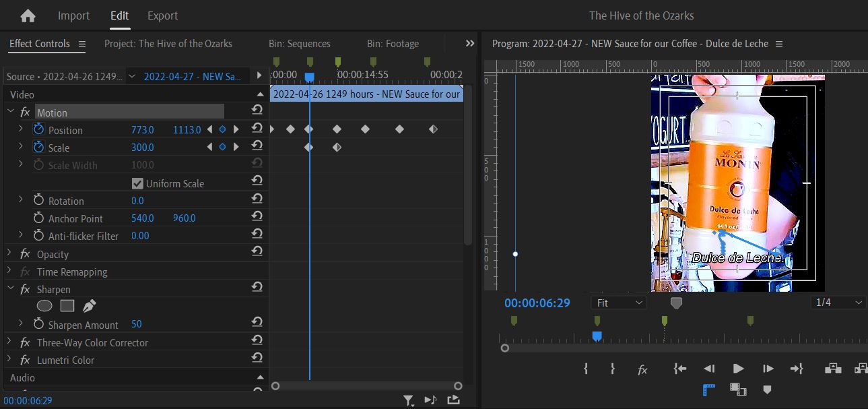Go to the Home screen icon
Viewport: 868px width, 409px height.
click(28, 15)
